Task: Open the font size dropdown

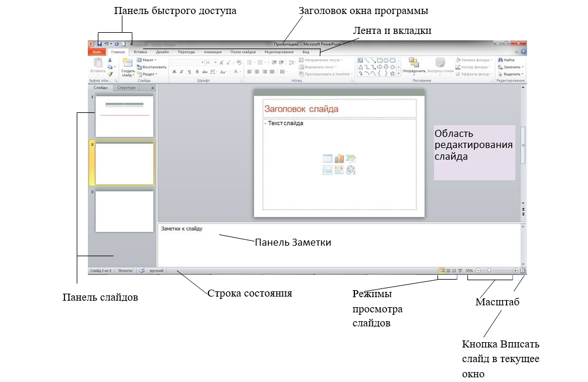Action: pos(215,62)
